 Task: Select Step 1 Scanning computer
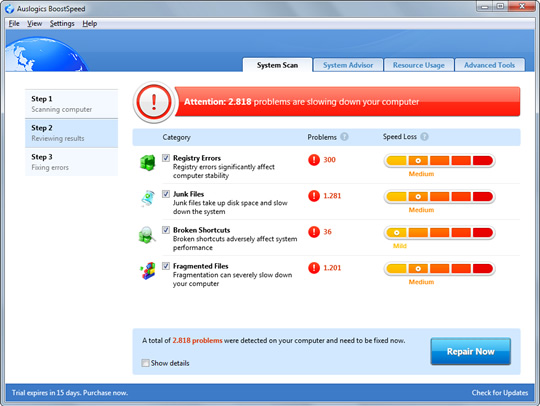[x=71, y=104]
